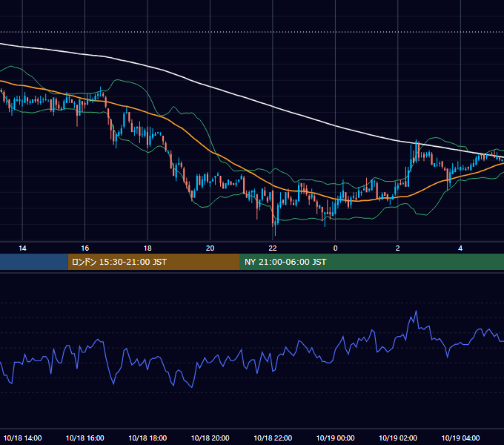Click the 10/19 04:00 time label
Viewport: 504px width, 445px height.
tap(460, 438)
